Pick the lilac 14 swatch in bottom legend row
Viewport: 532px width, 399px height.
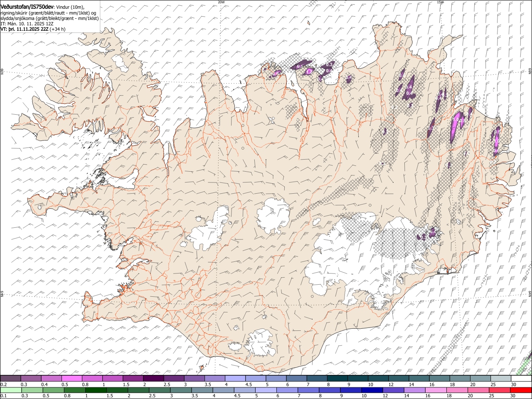click(x=415, y=390)
